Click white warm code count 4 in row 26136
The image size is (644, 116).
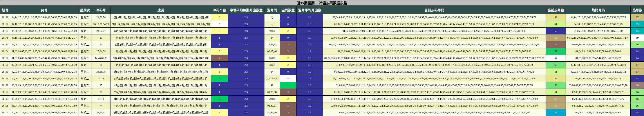click(288, 79)
